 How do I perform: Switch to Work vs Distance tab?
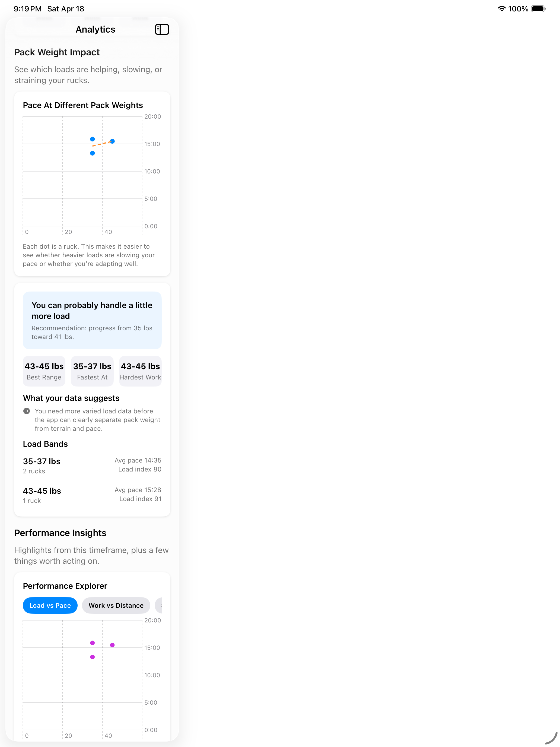pyautogui.click(x=116, y=606)
